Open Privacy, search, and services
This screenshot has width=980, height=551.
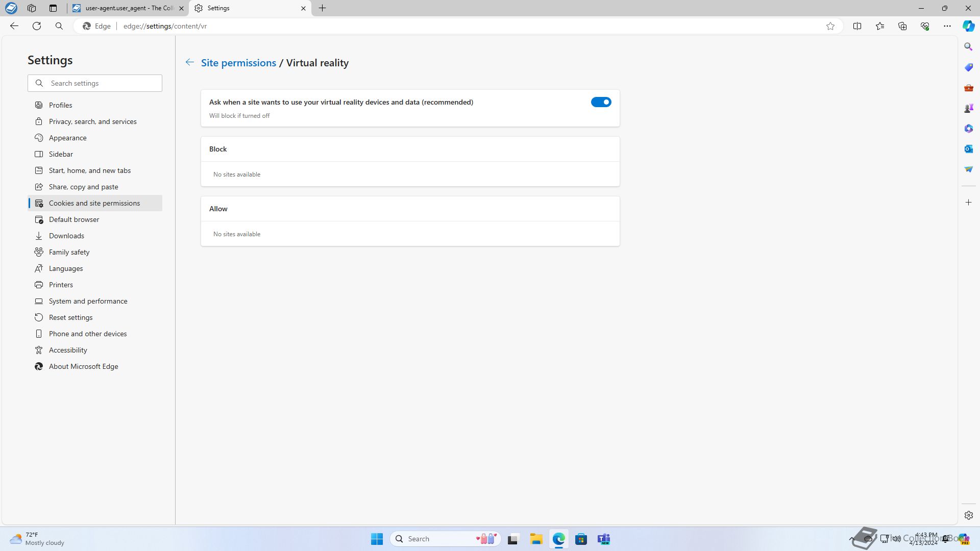point(95,121)
